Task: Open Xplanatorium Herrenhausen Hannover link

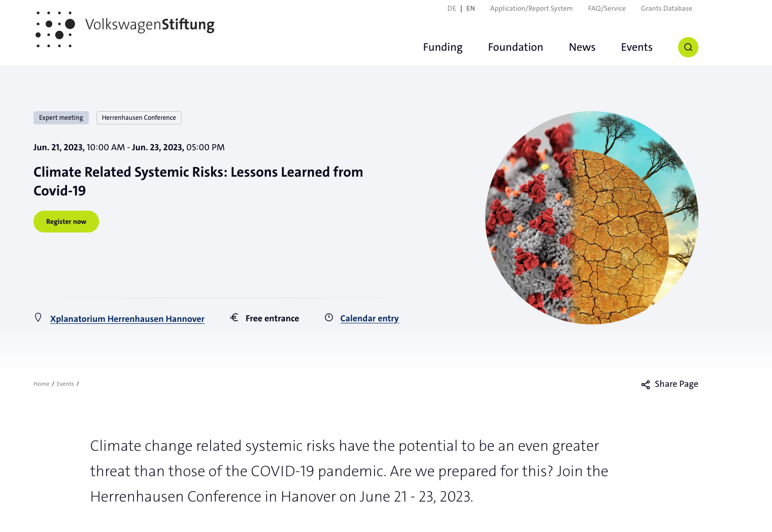Action: point(127,319)
